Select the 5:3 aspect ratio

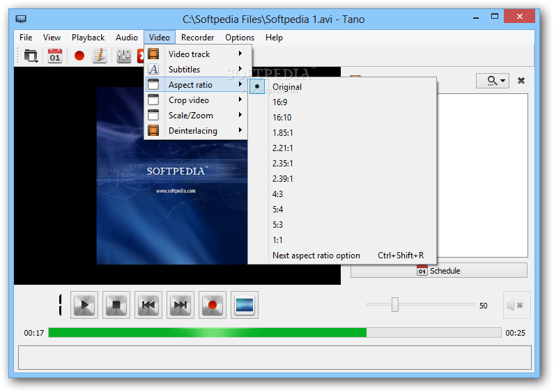tap(342, 225)
